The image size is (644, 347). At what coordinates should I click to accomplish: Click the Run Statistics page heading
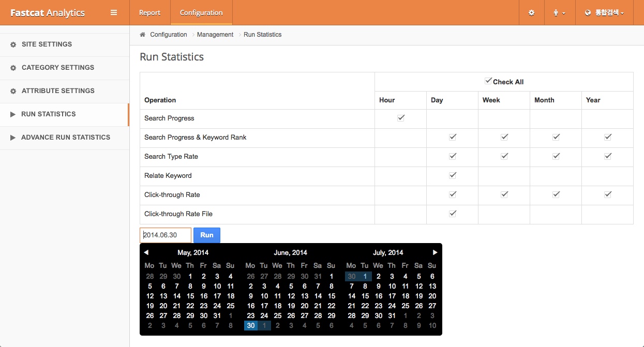pos(172,57)
